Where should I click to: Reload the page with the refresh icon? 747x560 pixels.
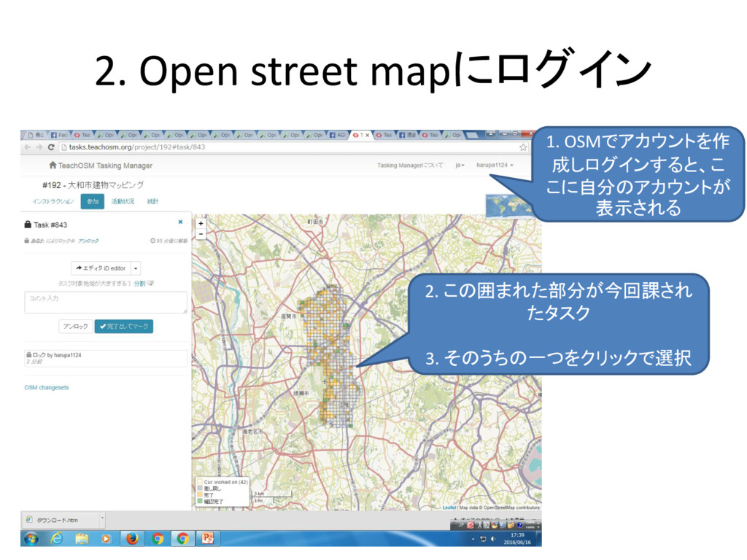pyautogui.click(x=51, y=147)
